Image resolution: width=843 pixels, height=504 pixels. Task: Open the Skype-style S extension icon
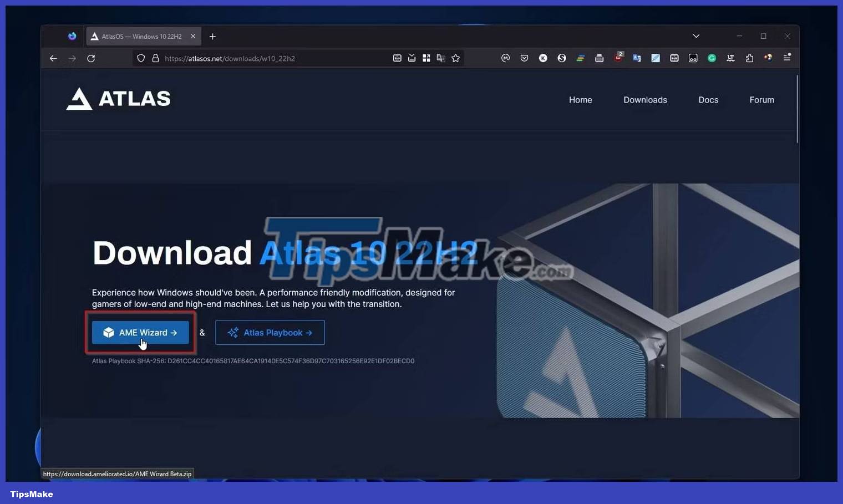tap(561, 58)
